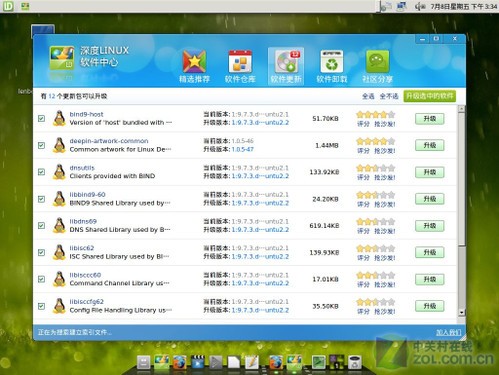This screenshot has width=499, height=375.
Task: Click the penguin icon for libbind9-60
Action: click(x=59, y=199)
